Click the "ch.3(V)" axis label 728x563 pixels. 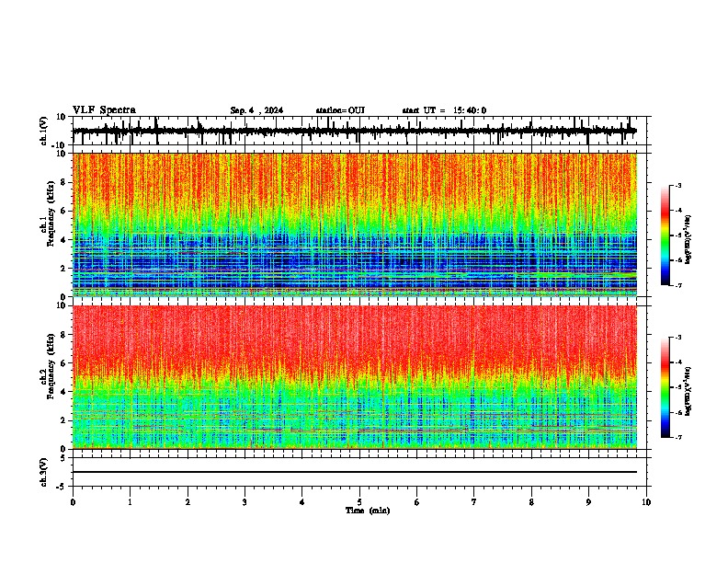click(x=44, y=472)
